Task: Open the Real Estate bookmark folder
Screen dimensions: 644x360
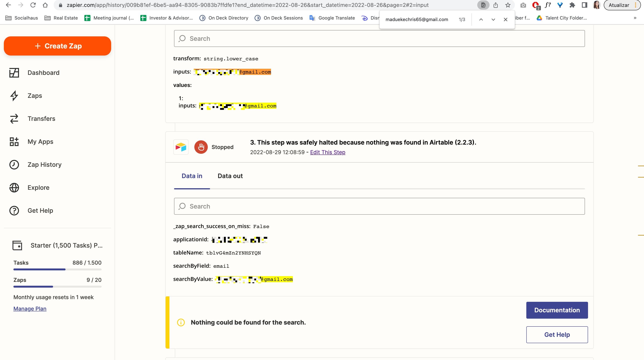Action: 61,18
